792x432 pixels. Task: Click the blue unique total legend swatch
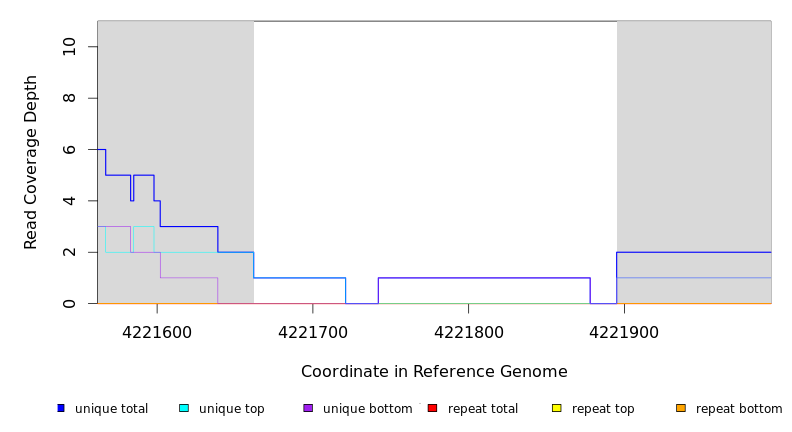[61, 408]
